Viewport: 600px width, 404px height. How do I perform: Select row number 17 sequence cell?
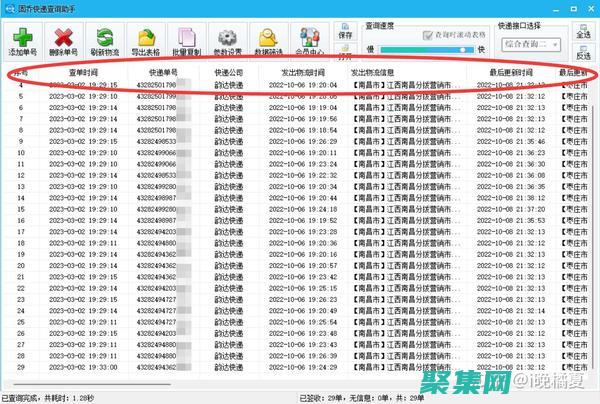pyautogui.click(x=21, y=232)
